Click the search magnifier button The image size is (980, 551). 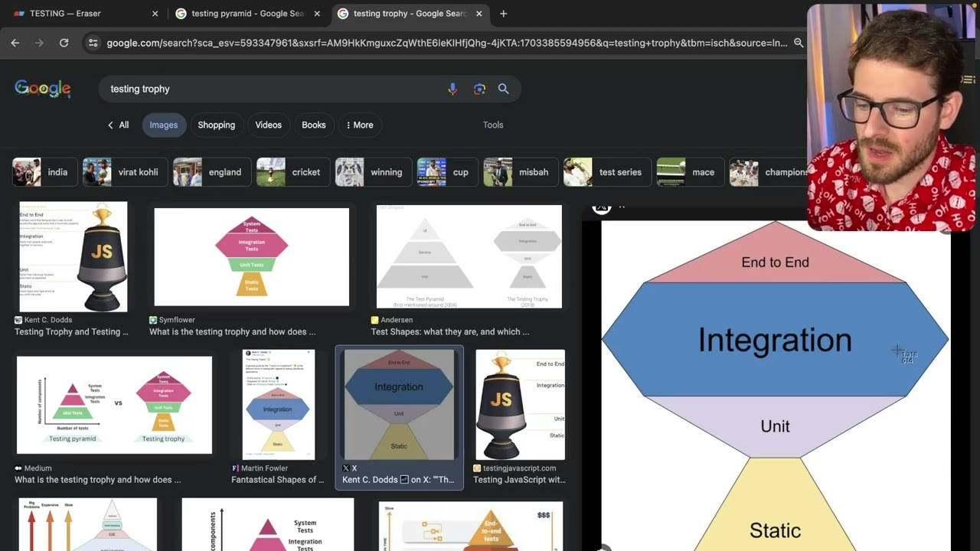pos(503,89)
